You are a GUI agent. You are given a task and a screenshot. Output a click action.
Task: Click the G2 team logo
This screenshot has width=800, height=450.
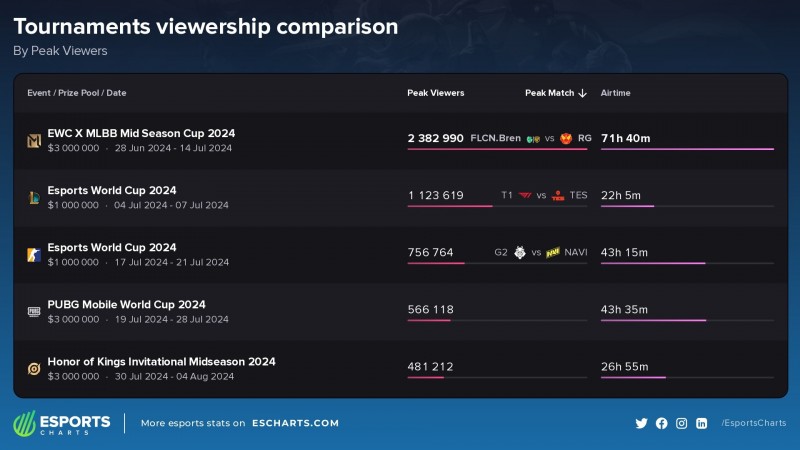click(519, 253)
